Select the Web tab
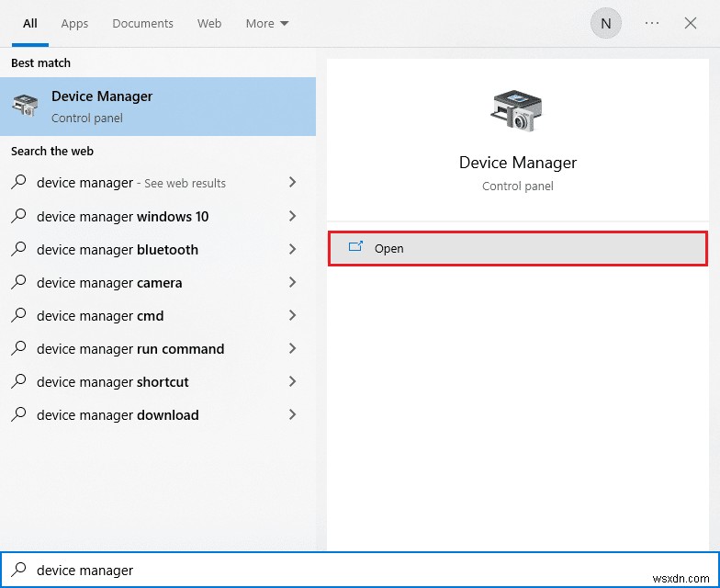The image size is (720, 588). [209, 24]
